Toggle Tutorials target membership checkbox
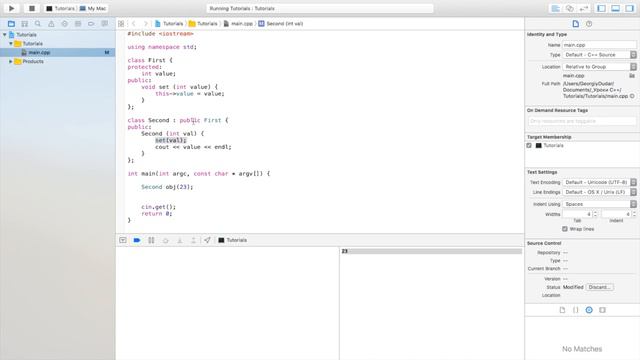 529,145
